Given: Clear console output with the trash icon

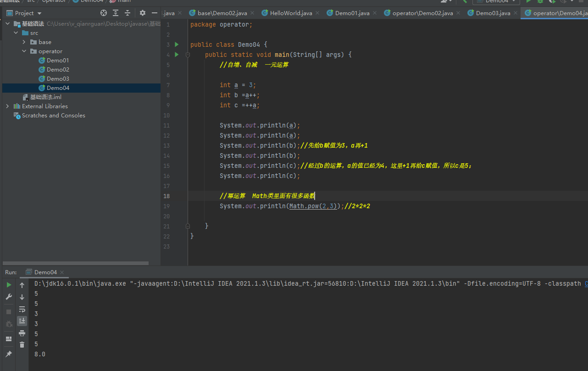Looking at the screenshot, I should 22,344.
